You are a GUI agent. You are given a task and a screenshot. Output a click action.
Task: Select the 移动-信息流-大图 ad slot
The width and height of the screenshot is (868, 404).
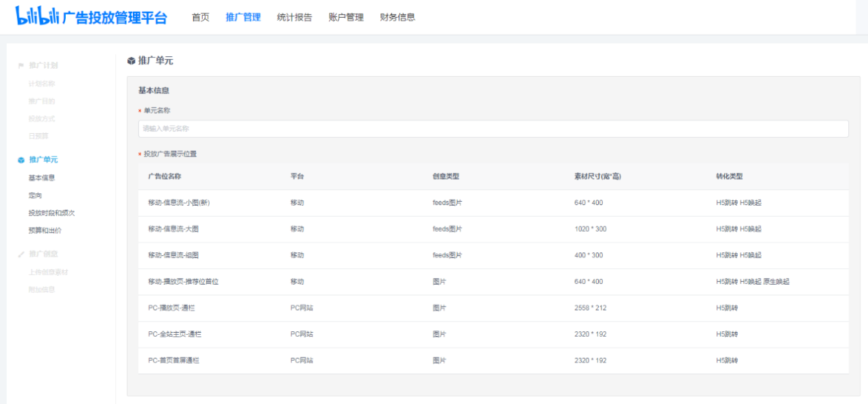pyautogui.click(x=493, y=229)
